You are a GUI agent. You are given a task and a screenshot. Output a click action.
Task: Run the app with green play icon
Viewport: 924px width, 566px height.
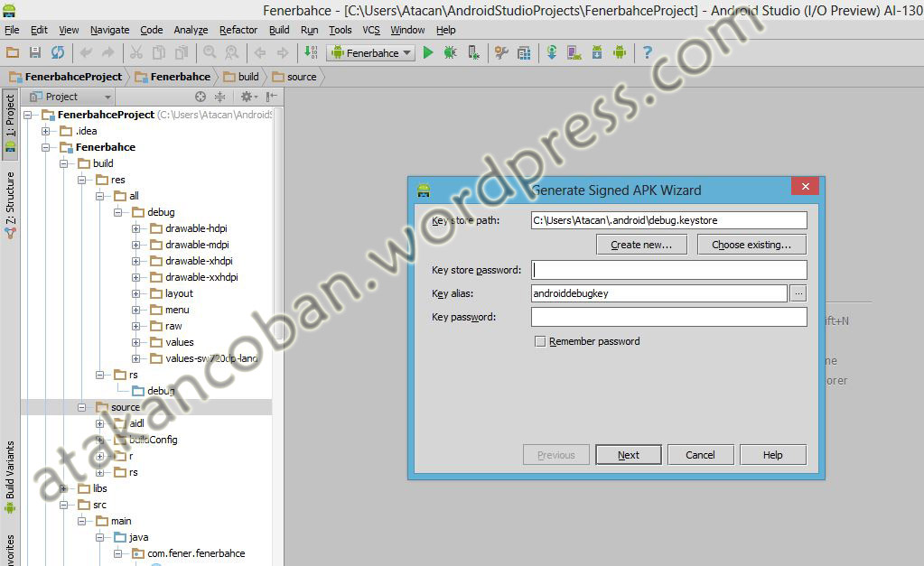click(x=428, y=53)
